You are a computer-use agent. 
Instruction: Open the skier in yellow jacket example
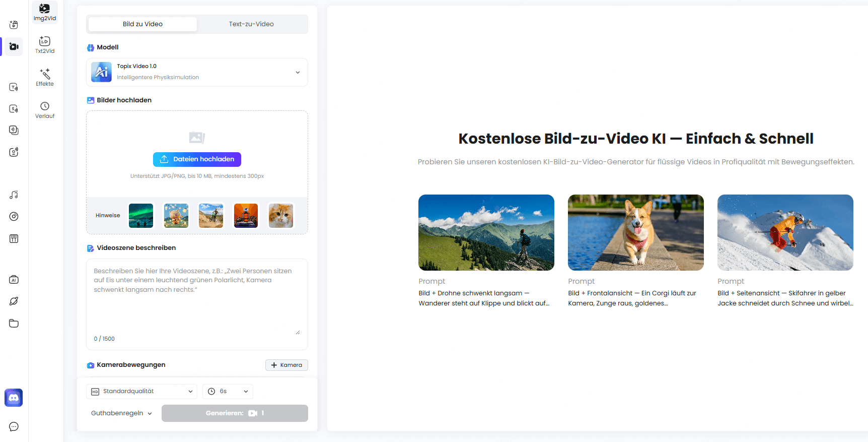pos(785,232)
